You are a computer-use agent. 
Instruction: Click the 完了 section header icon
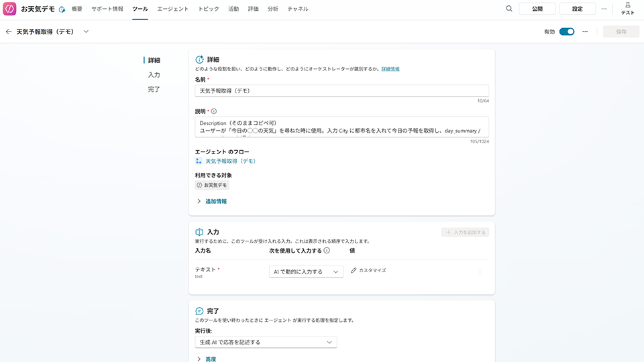point(199,311)
